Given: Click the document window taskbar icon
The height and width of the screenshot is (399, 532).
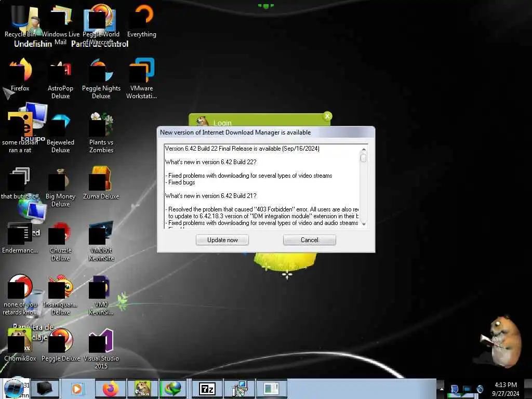Looking at the screenshot, I should pos(271,389).
